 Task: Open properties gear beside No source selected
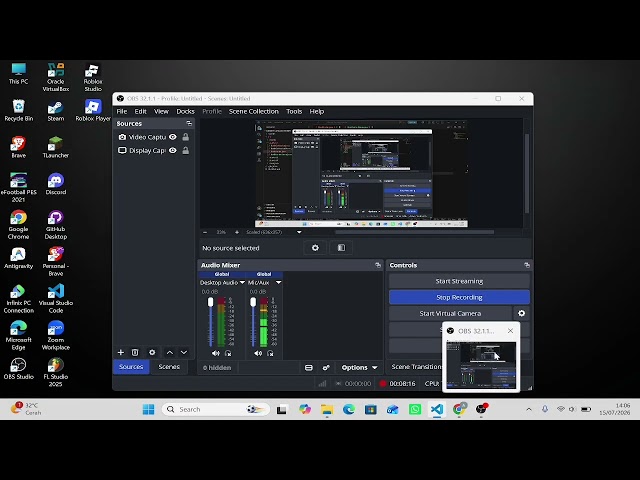coord(315,248)
